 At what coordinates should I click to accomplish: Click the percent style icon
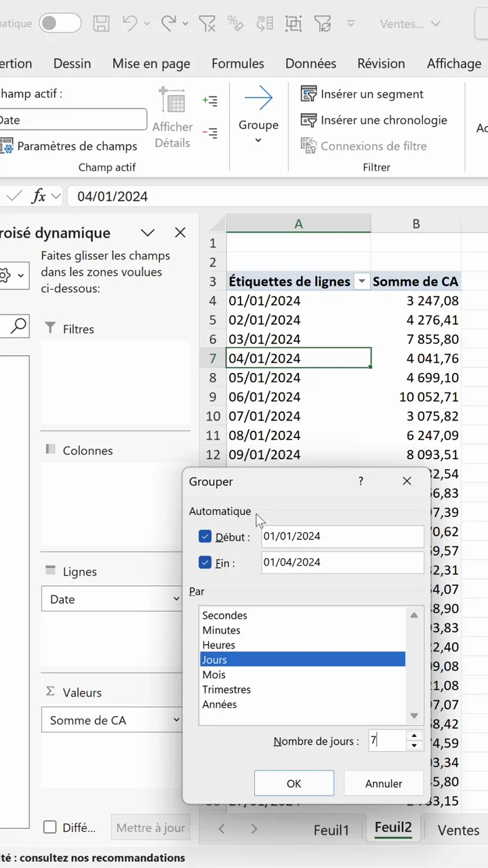[236, 24]
